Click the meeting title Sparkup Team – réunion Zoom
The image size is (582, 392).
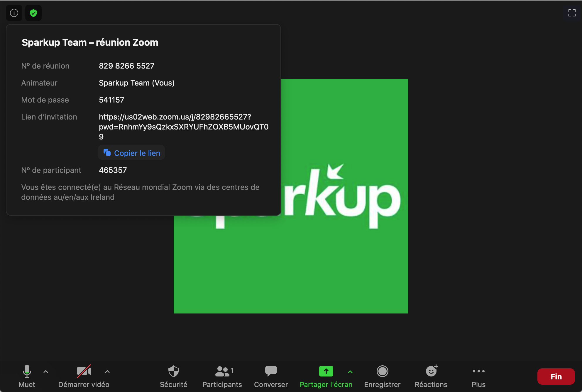[90, 42]
